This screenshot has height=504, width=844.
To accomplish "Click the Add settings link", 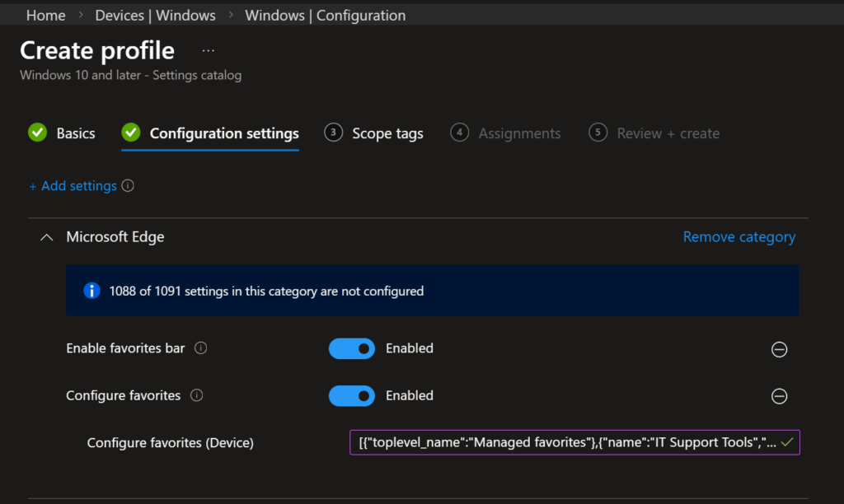I will (73, 185).
